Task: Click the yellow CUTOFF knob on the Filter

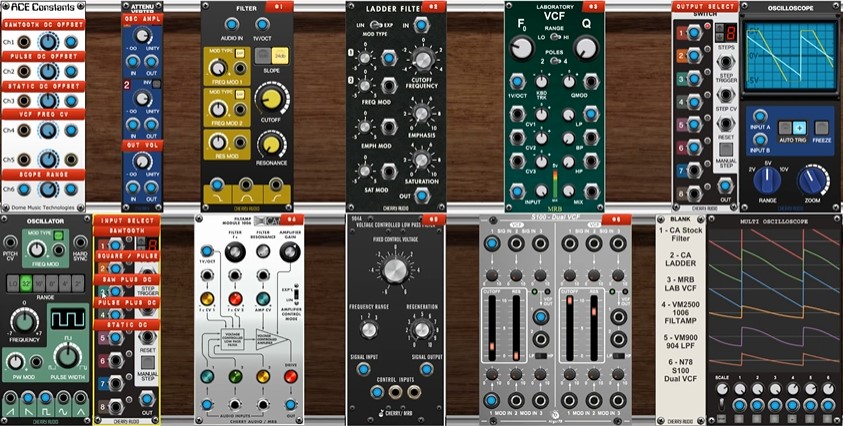Action: (271, 100)
